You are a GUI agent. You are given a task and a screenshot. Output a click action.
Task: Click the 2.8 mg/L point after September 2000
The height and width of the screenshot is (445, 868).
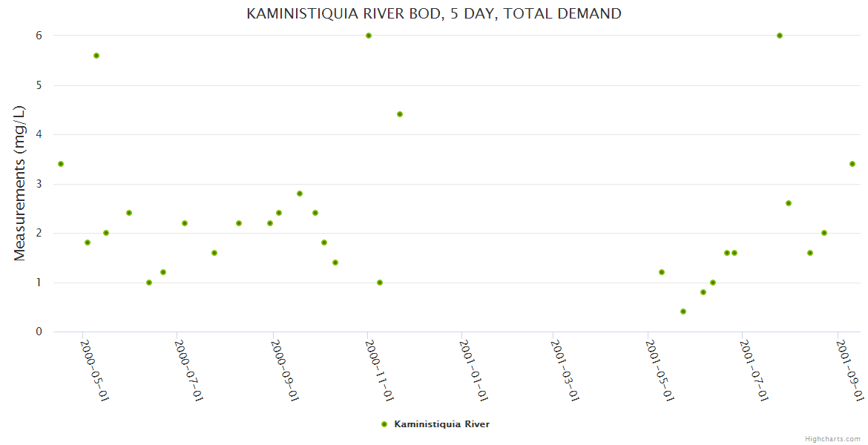300,194
